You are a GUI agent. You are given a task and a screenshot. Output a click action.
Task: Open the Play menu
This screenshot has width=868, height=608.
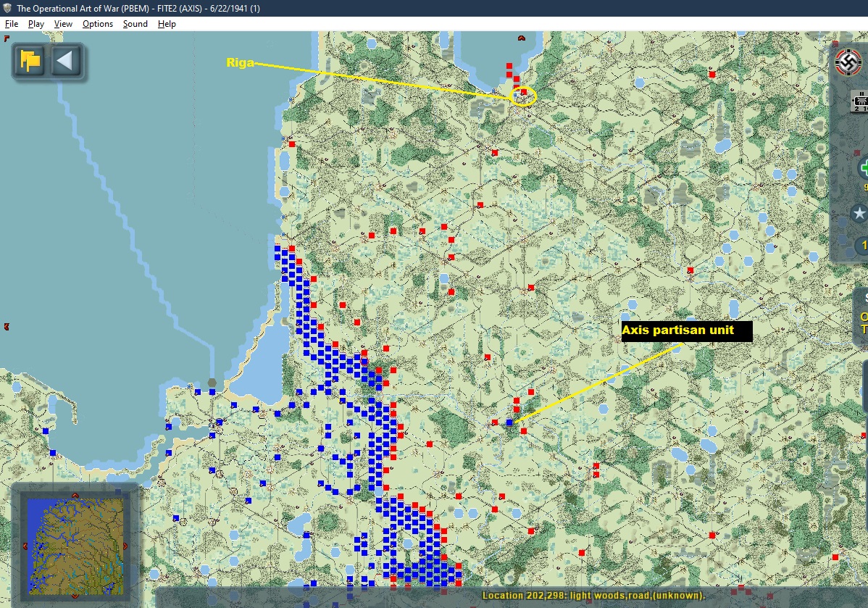pyautogui.click(x=36, y=24)
